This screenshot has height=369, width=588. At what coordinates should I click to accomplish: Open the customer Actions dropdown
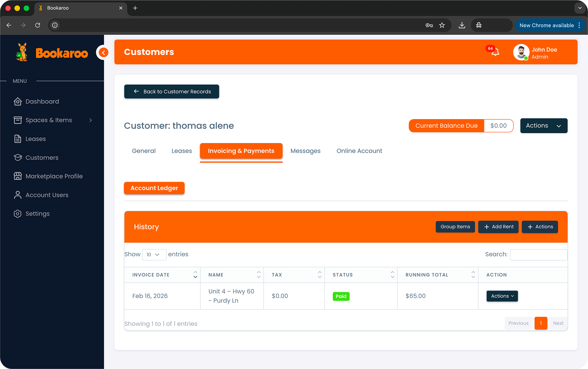[544, 126]
